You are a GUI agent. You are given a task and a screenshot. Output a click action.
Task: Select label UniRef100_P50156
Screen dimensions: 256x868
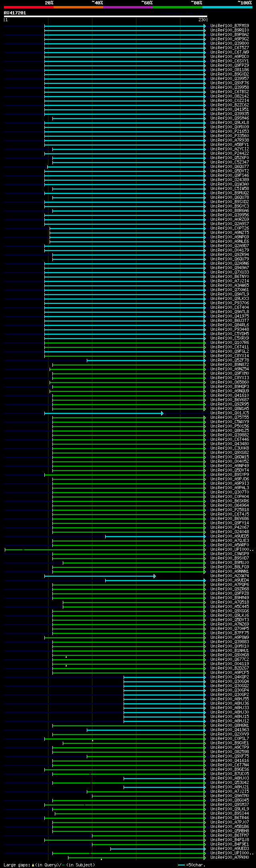(230, 426)
